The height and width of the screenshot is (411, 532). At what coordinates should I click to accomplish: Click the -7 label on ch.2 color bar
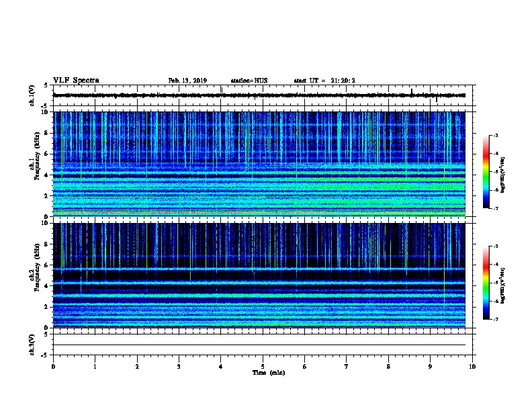click(495, 320)
